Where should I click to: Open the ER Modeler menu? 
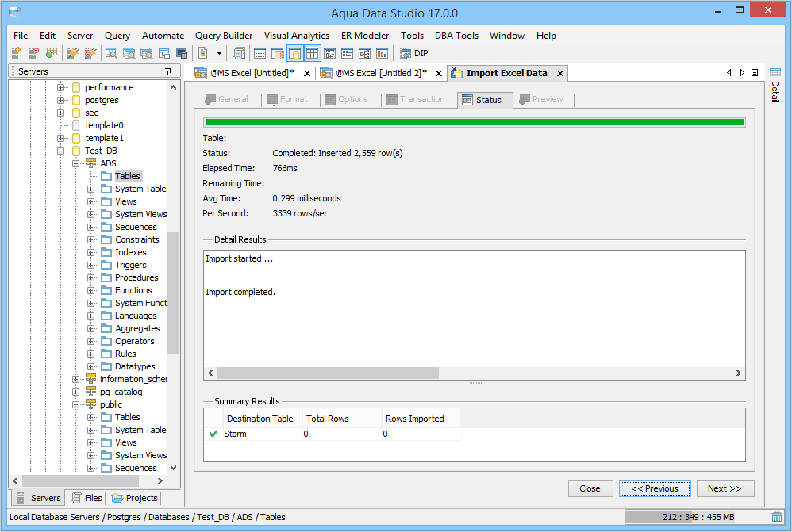[x=365, y=36]
